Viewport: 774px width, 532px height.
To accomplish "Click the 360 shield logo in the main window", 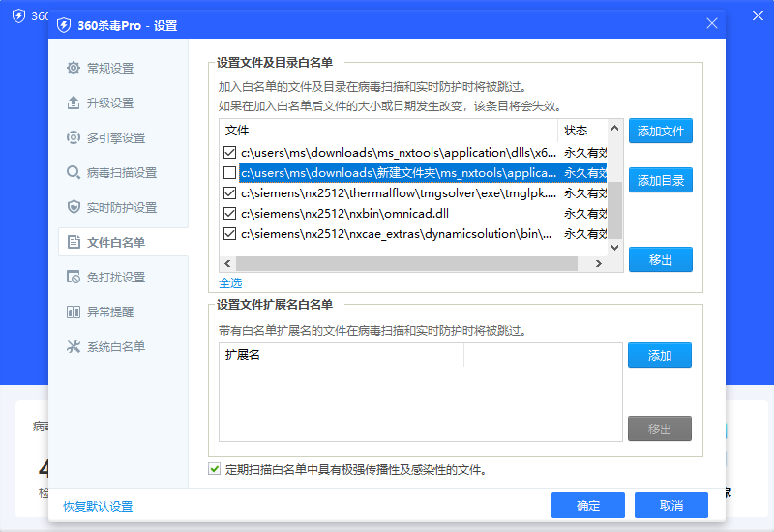I will point(18,15).
